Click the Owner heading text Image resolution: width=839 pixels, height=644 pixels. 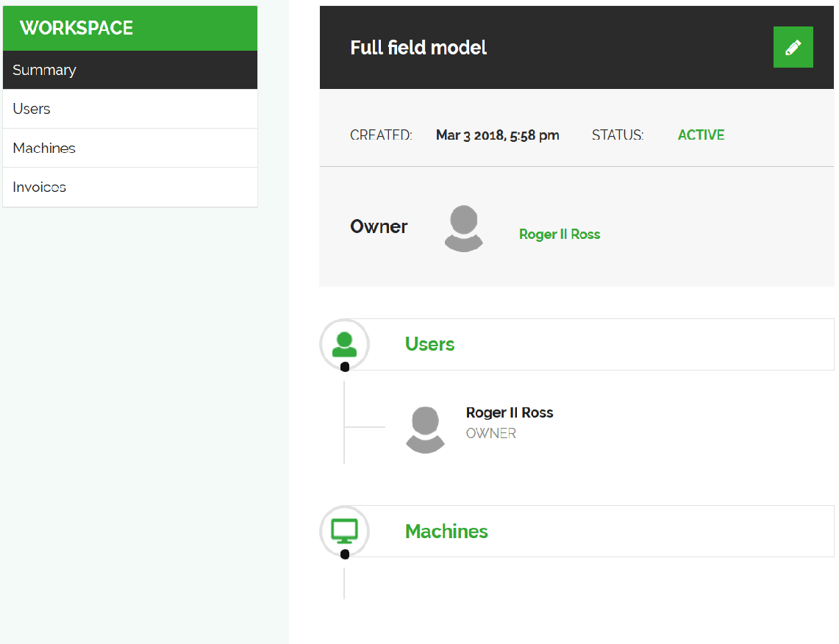pos(379,226)
